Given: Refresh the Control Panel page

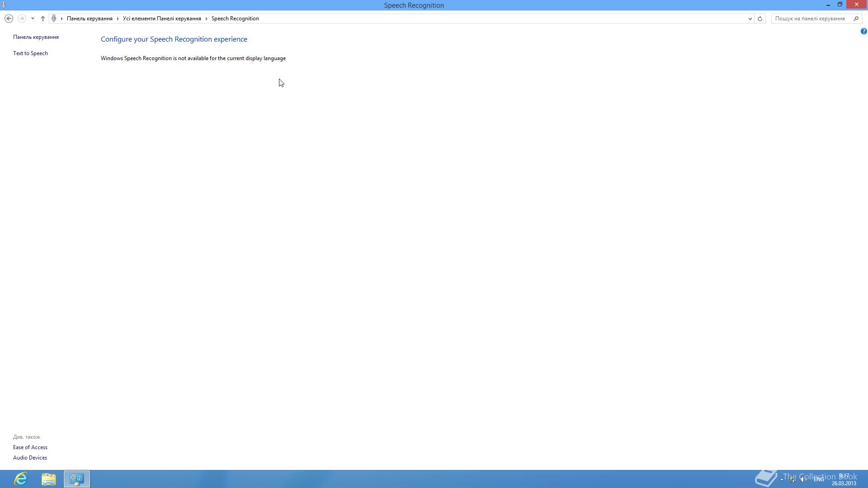Looking at the screenshot, I should point(760,19).
